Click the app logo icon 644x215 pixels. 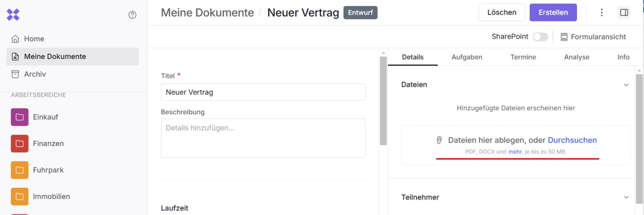(x=13, y=14)
